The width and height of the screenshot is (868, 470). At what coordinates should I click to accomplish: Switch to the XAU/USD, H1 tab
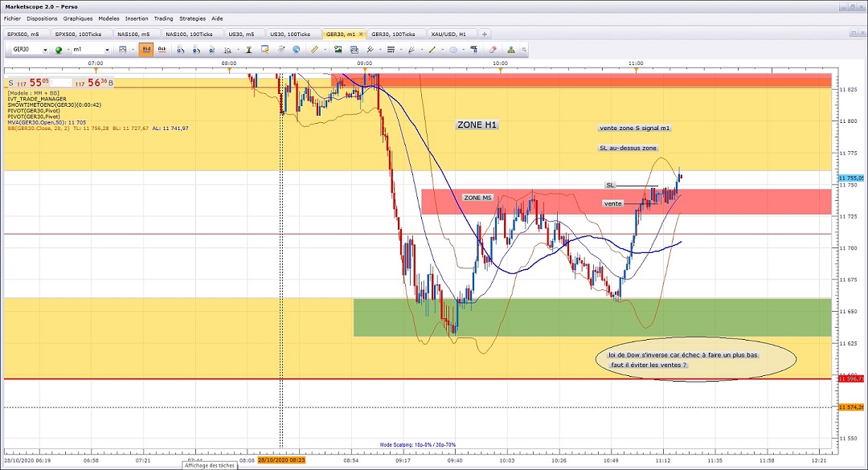(x=451, y=35)
